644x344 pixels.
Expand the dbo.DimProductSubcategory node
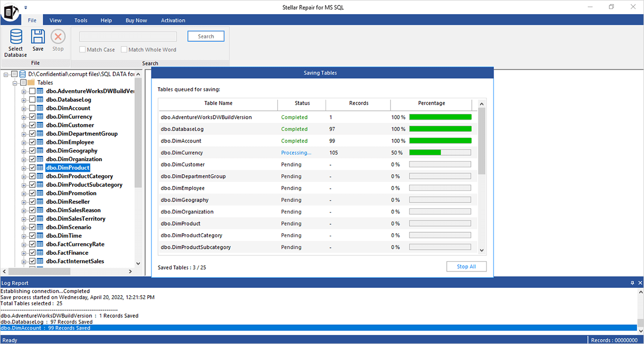click(24, 185)
